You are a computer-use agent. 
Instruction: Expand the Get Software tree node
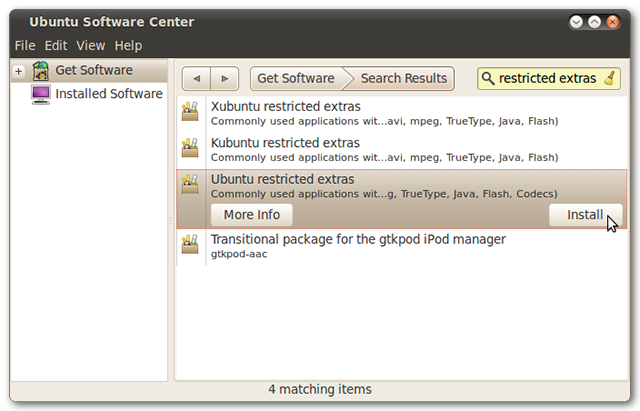point(18,71)
